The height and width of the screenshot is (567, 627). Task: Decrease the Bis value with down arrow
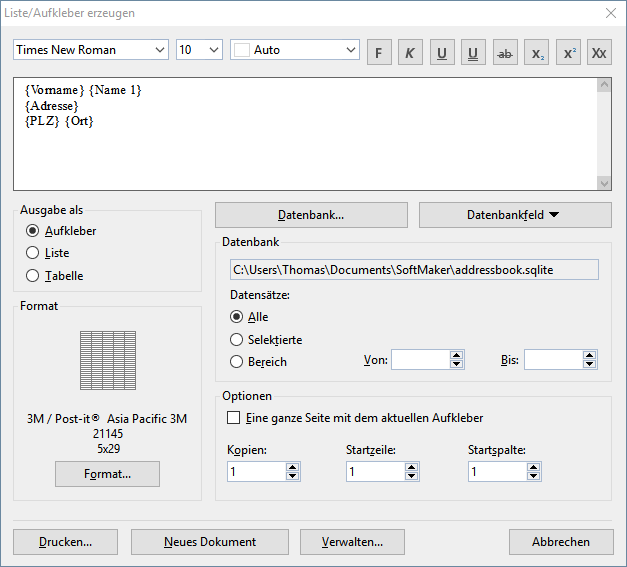[x=589, y=364]
